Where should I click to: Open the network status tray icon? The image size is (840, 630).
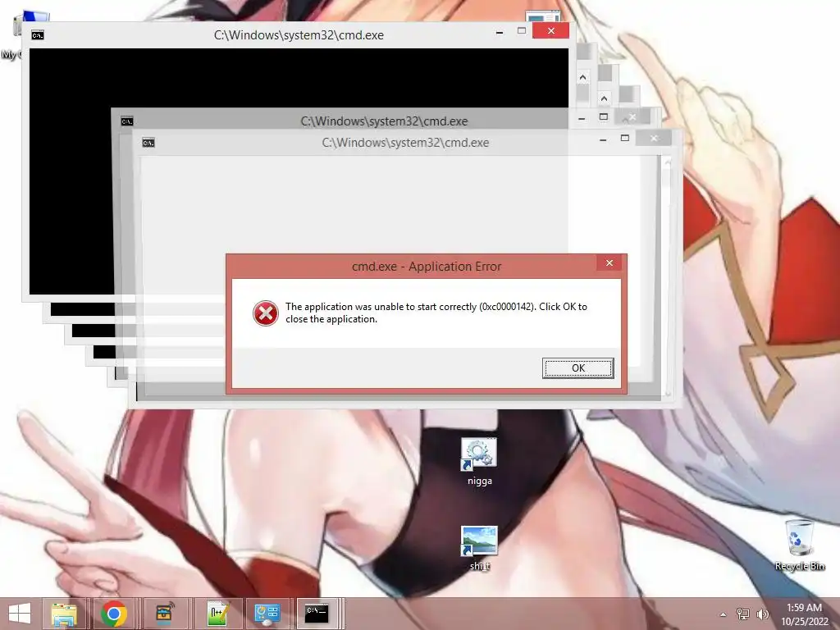pyautogui.click(x=743, y=614)
